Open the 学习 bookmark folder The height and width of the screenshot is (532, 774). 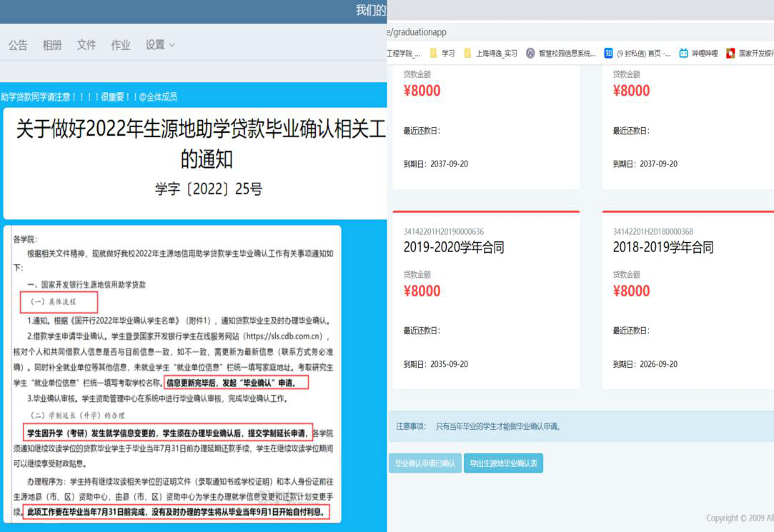442,53
